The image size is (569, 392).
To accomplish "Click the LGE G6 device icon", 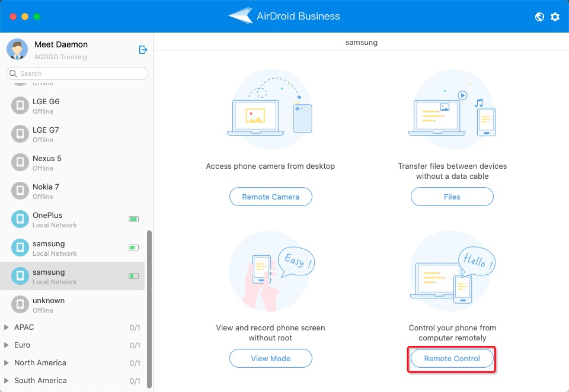I will 20,105.
